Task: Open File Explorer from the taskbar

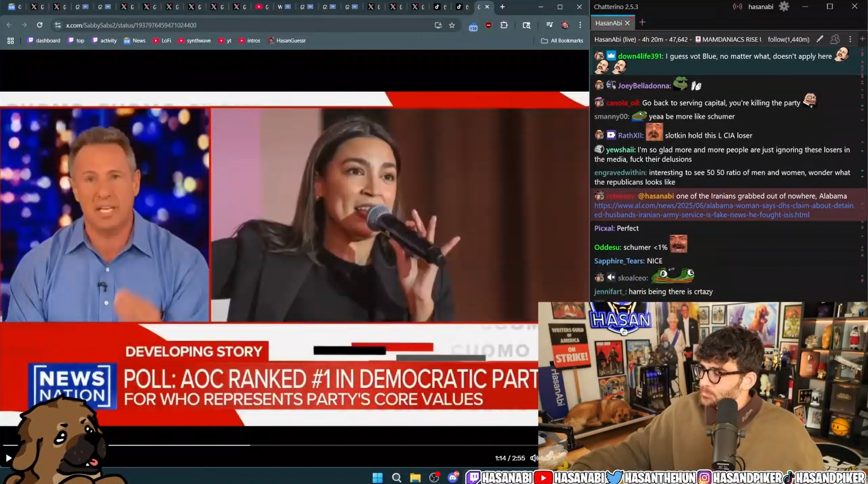Action: click(x=415, y=478)
